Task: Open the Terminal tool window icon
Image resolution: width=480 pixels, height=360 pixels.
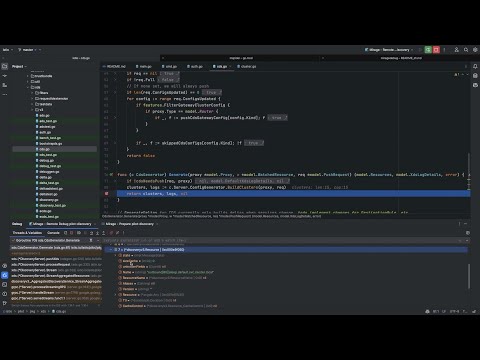Action: [5, 285]
